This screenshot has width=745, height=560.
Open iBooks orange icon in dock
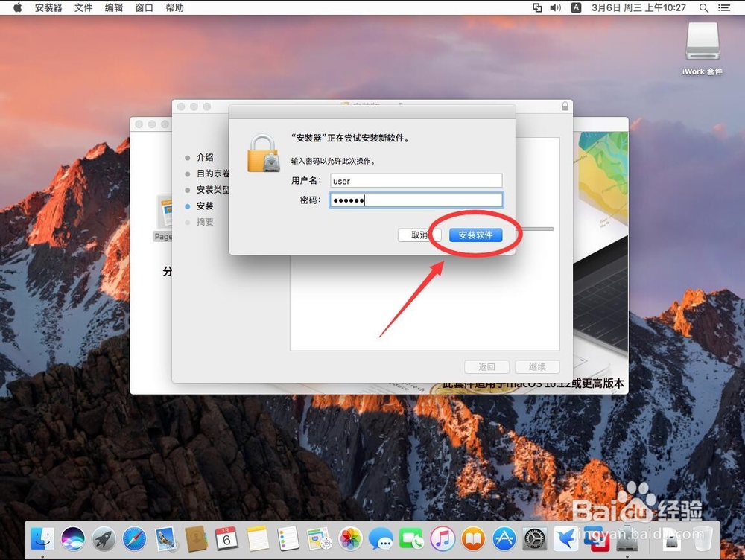point(474,538)
